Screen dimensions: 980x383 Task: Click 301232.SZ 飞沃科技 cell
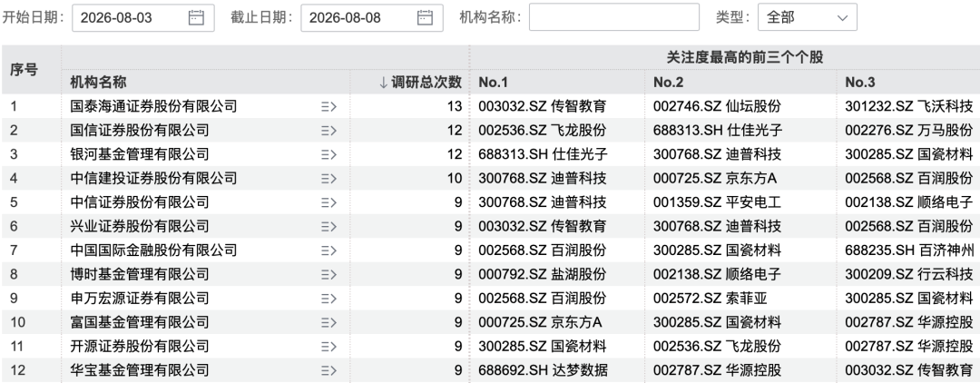point(909,106)
